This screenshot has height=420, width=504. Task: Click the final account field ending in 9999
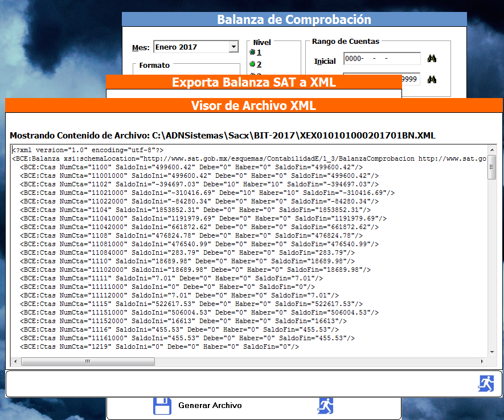411,79
